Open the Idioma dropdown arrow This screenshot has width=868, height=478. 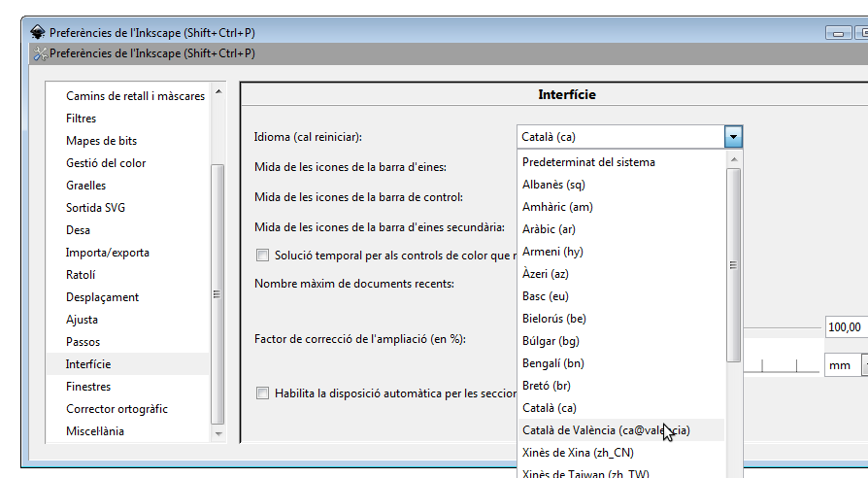click(733, 137)
